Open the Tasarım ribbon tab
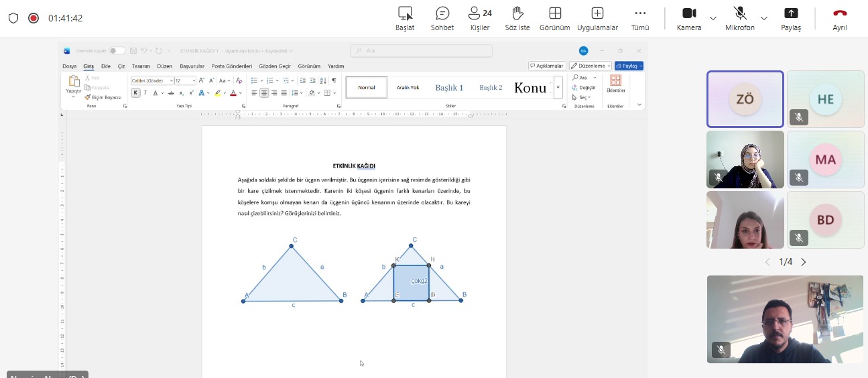The height and width of the screenshot is (378, 868). 141,66
